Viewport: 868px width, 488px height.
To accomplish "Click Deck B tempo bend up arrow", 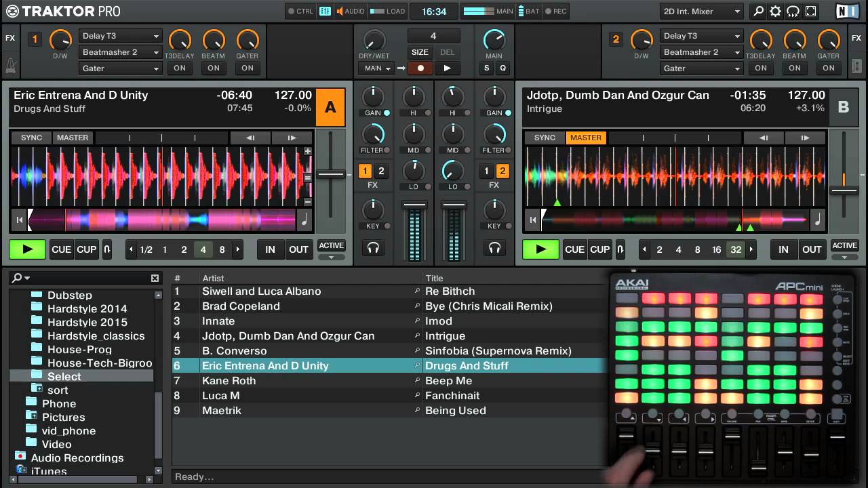I will pos(805,138).
